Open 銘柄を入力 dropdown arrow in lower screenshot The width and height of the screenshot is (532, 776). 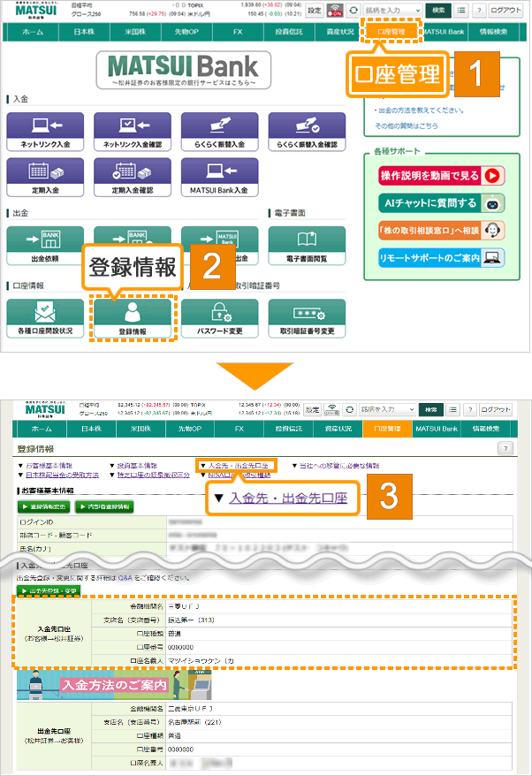[x=411, y=409]
